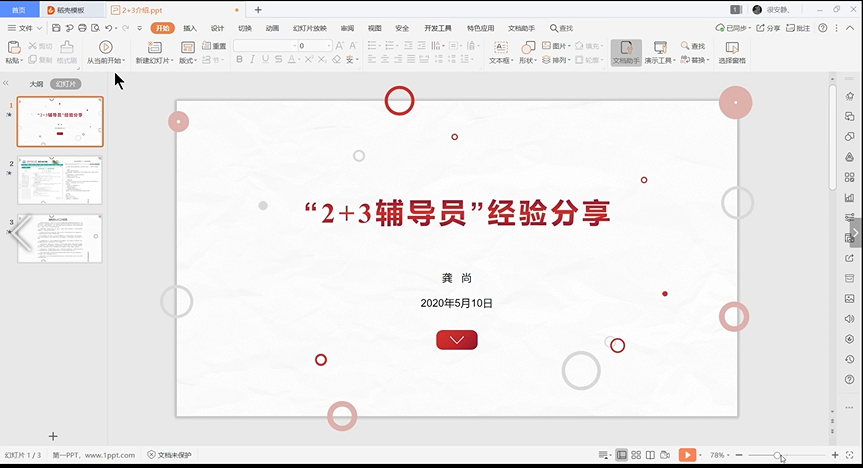The height and width of the screenshot is (468, 863).
Task: Click the 从当前开始 play icon
Action: pyautogui.click(x=106, y=47)
